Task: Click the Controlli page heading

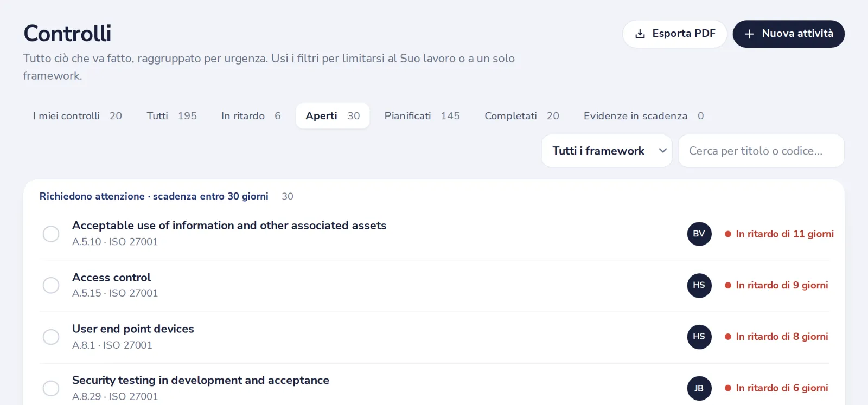Action: 67,34
